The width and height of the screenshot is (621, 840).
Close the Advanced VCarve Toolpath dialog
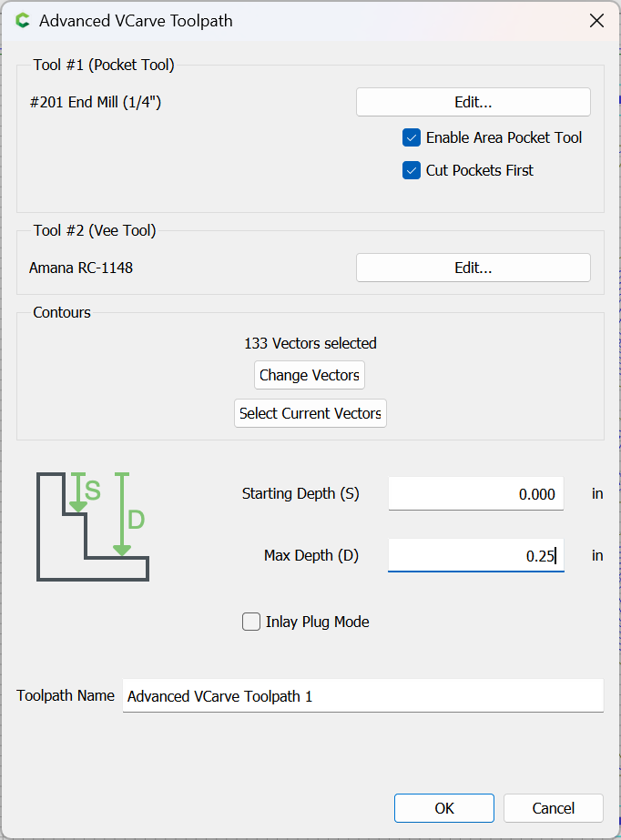pyautogui.click(x=597, y=20)
